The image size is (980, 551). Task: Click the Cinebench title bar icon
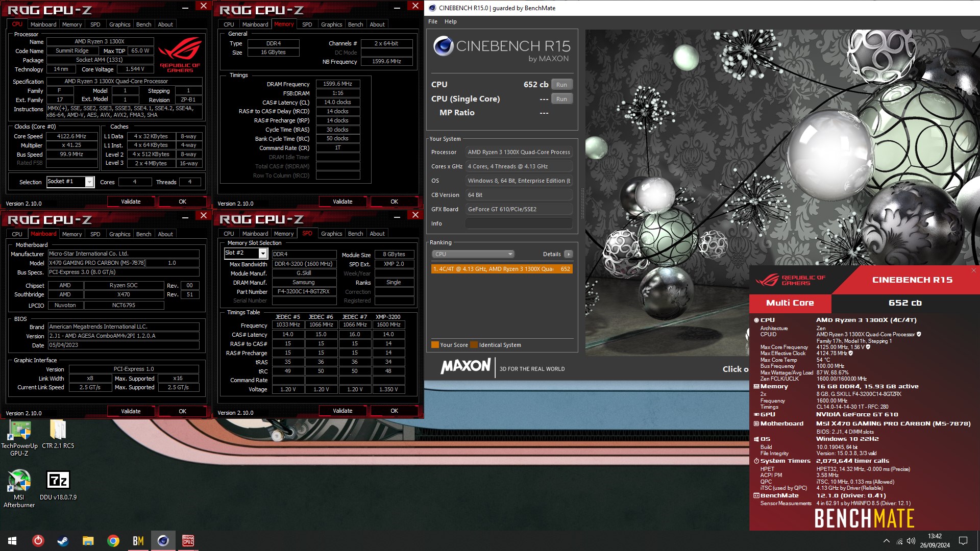click(x=432, y=8)
